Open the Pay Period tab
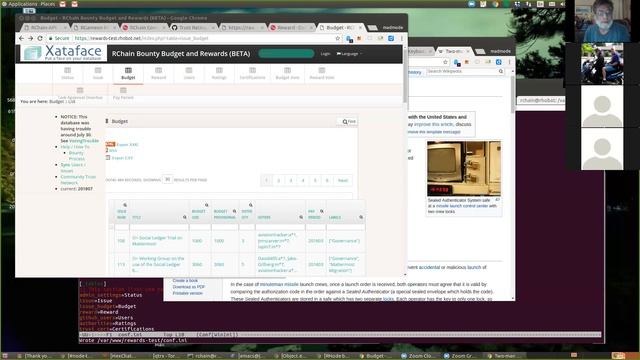 pos(123,93)
